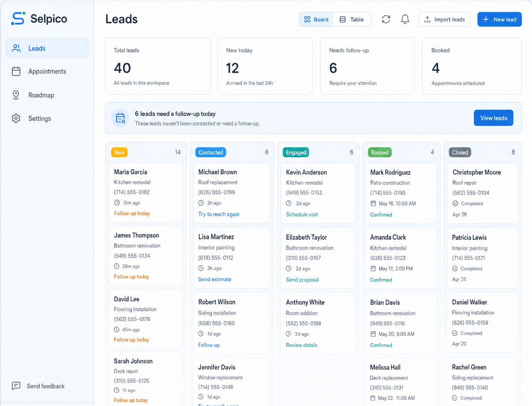Click Follow up today on Sarah Johnson
The height and width of the screenshot is (406, 532).
(x=131, y=400)
